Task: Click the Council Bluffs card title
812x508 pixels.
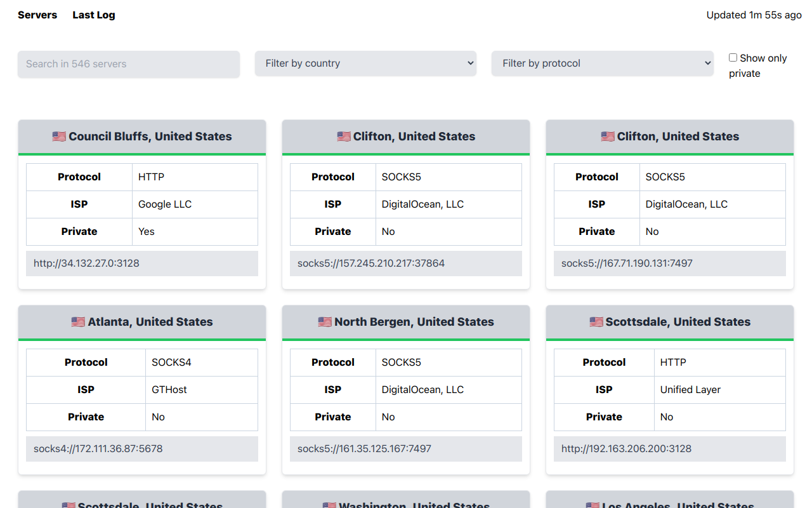Action: point(141,136)
